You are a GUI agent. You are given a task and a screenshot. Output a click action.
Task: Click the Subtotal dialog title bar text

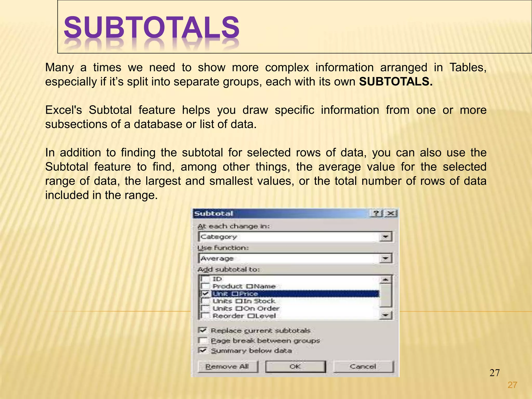(x=214, y=214)
